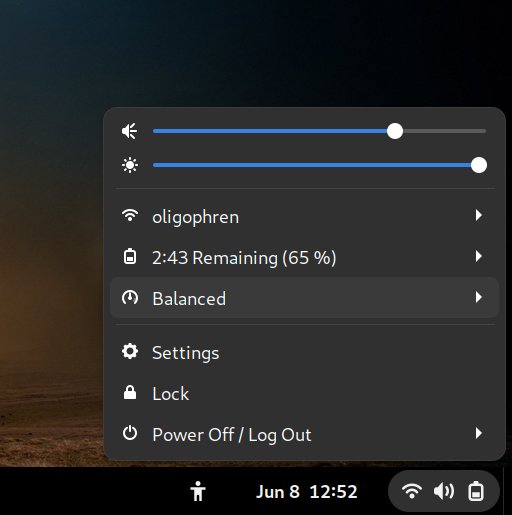Click the battery icon in the menu row
This screenshot has width=512, height=515.
130,256
